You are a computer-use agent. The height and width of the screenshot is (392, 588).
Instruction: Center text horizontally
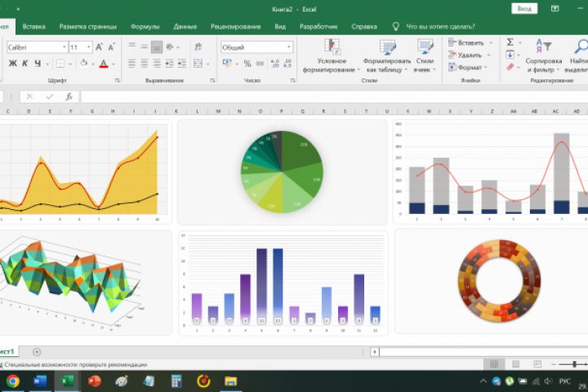click(145, 64)
